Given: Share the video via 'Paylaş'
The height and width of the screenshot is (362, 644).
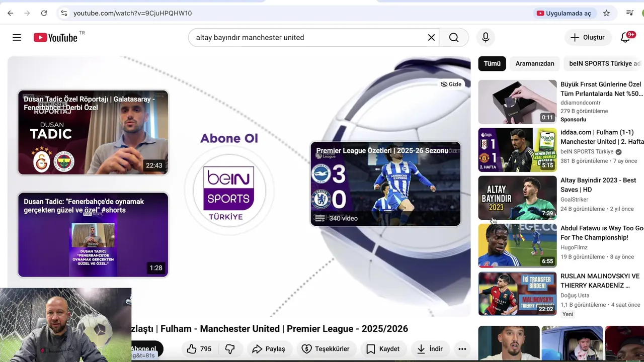Looking at the screenshot, I should coord(269,348).
